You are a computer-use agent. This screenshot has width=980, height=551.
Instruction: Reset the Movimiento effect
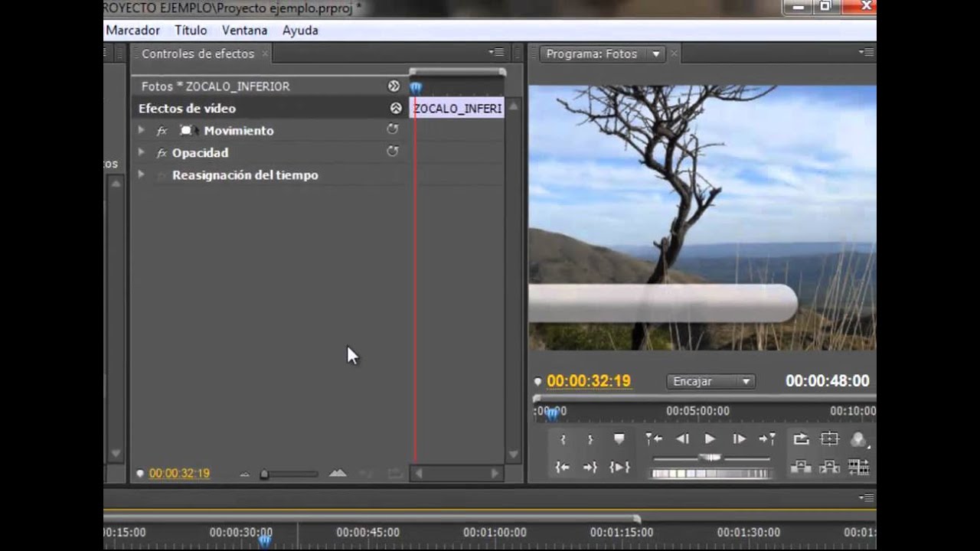click(393, 130)
